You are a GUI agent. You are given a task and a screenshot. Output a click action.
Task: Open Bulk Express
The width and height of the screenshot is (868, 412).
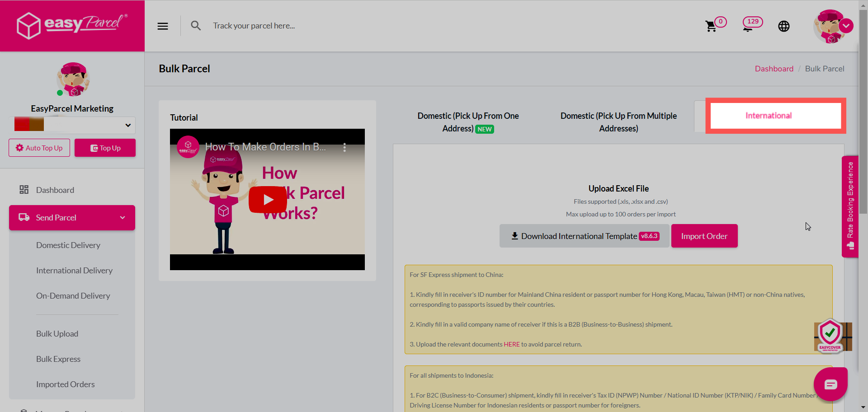[58, 359]
